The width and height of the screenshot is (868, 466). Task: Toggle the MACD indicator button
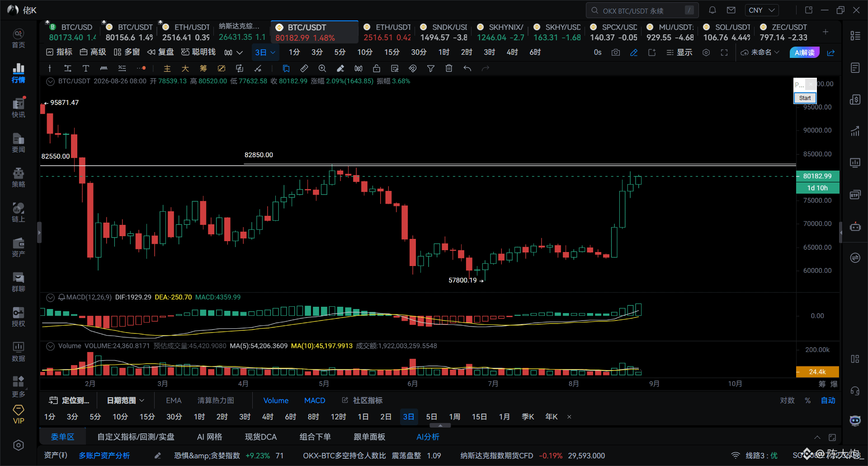[x=315, y=400]
